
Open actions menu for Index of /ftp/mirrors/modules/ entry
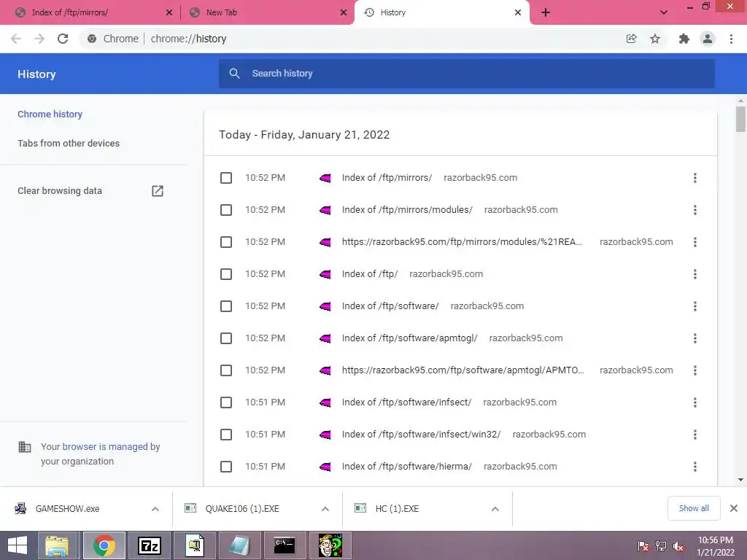point(695,210)
